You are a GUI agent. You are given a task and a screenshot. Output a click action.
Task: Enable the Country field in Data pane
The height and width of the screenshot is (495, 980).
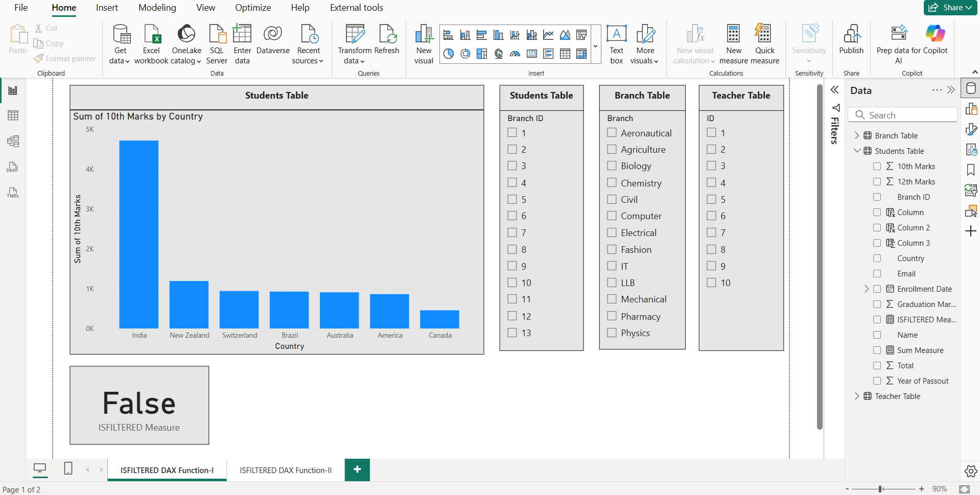tap(878, 258)
